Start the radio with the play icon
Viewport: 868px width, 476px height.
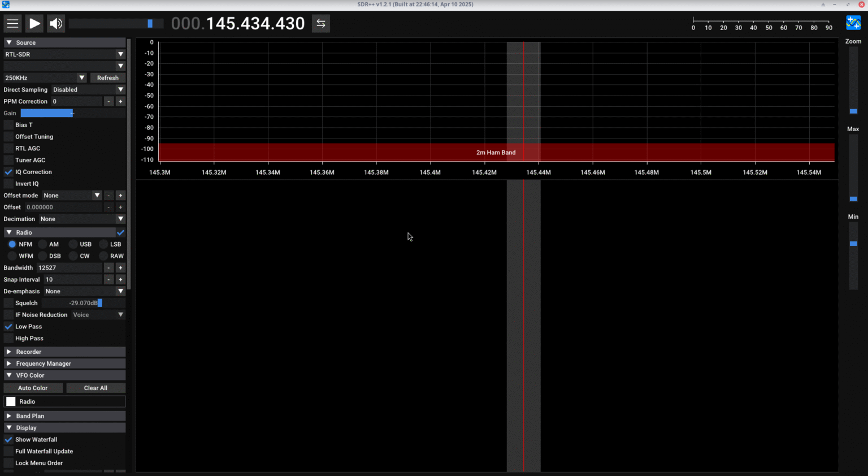pos(34,23)
